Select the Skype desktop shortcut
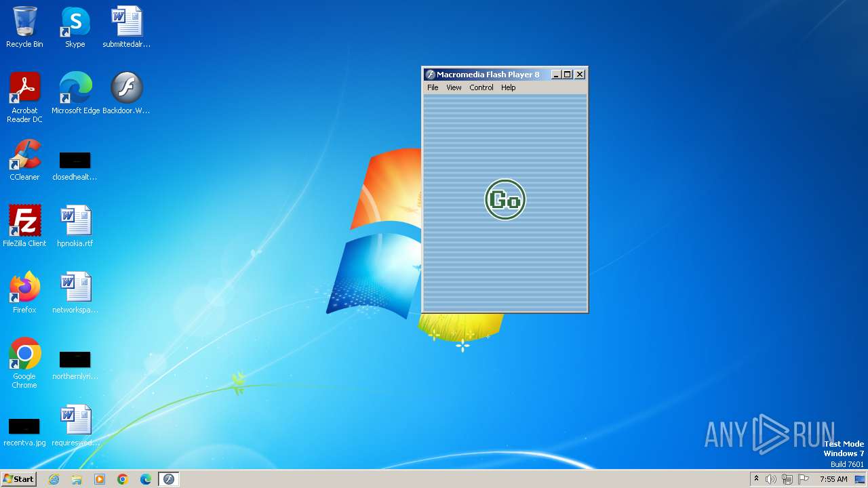868x488 pixels. (75, 27)
